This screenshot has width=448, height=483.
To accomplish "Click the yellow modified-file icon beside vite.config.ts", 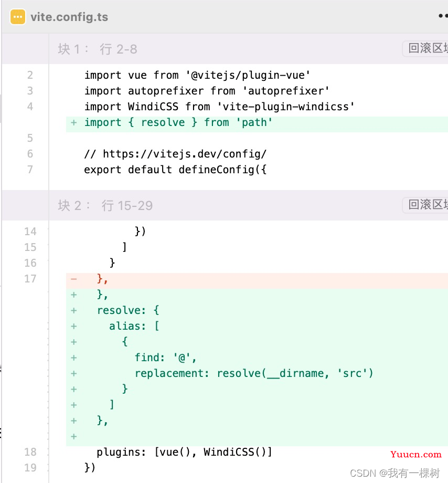I will [x=17, y=17].
